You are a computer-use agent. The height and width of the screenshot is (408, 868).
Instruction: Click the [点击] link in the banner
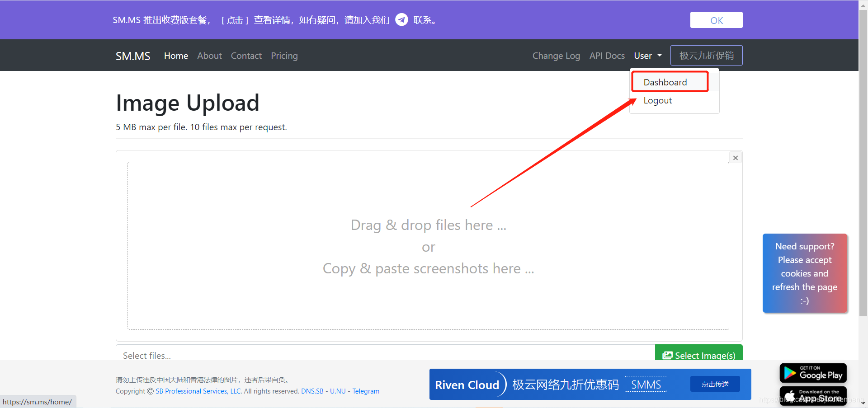pyautogui.click(x=235, y=20)
